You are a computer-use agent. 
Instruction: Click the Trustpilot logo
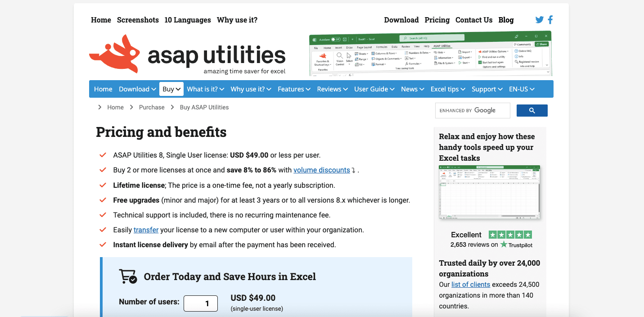pyautogui.click(x=516, y=245)
